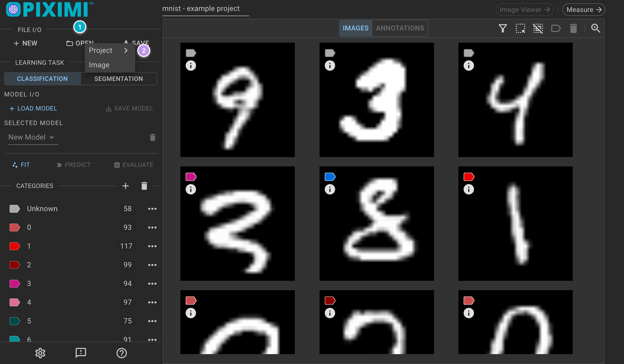Click the red color tag of category 1
624x364 pixels.
[15, 246]
